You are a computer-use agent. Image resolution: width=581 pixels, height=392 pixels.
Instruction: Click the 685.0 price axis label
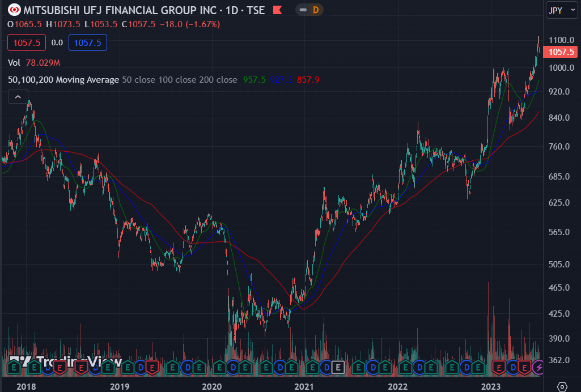pos(559,177)
